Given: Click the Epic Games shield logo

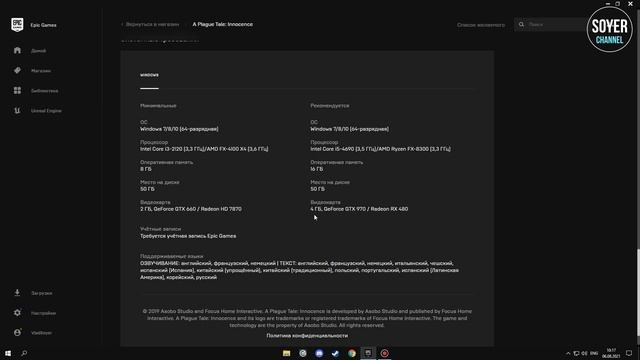Looking at the screenshot, I should click(17, 24).
